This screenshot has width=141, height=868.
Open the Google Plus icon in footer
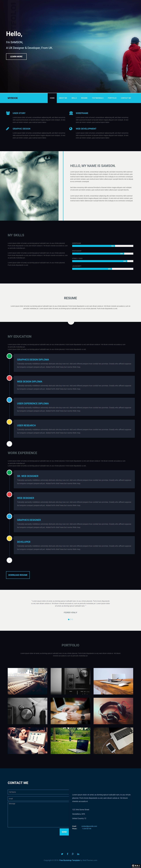coord(73,854)
